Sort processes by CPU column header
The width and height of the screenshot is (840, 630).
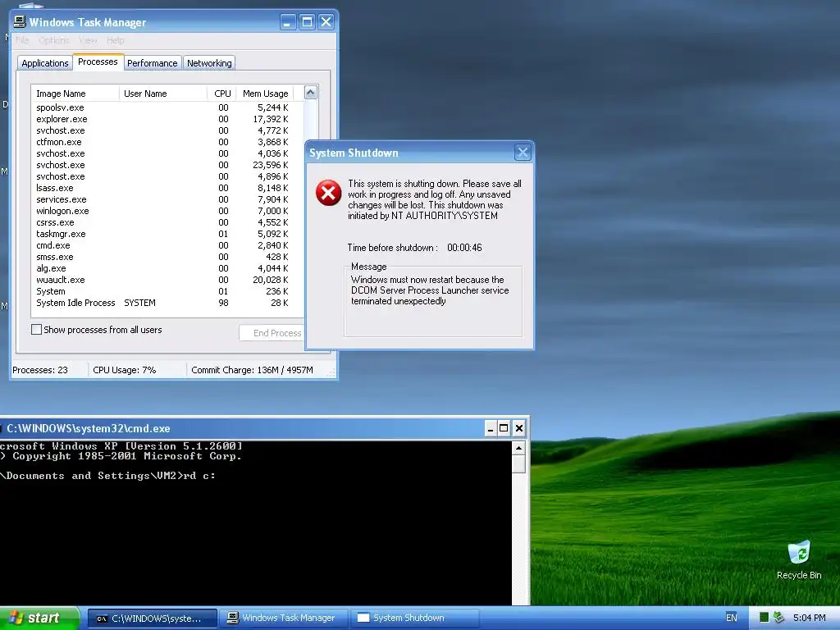click(221, 94)
